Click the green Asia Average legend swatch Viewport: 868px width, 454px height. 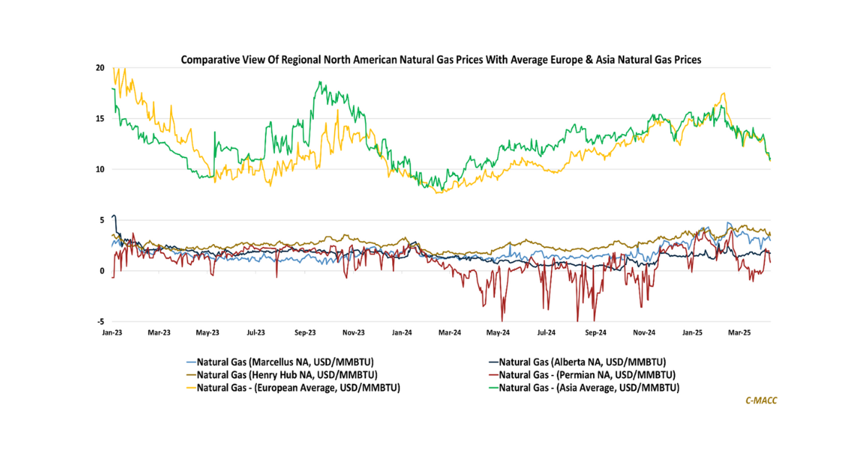(x=491, y=388)
